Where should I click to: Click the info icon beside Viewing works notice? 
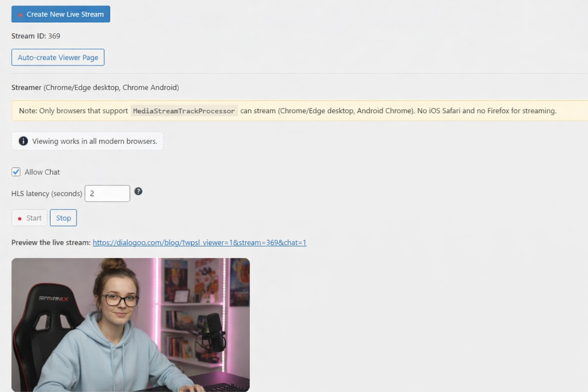click(x=23, y=141)
